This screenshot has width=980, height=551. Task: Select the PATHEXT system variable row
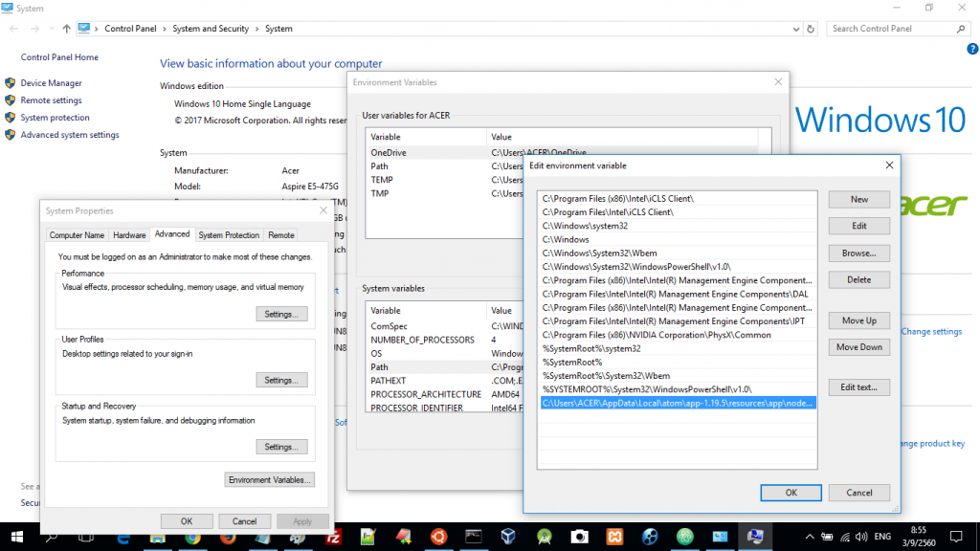(x=446, y=381)
